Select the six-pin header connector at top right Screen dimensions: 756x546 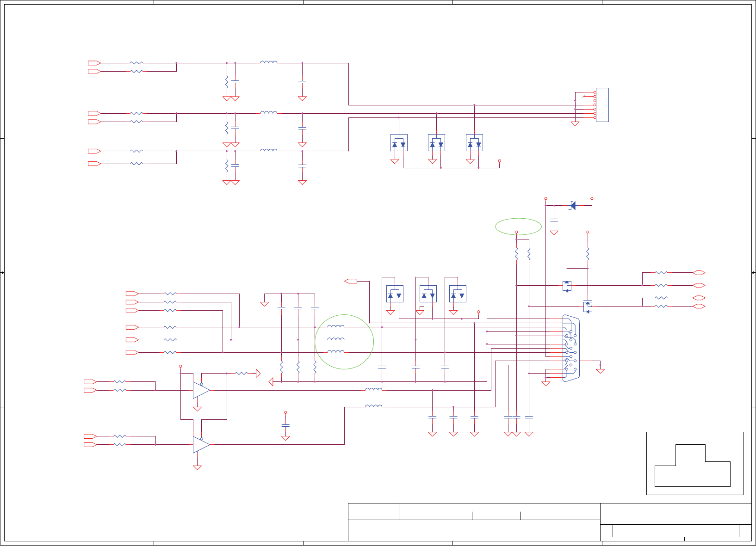[602, 105]
